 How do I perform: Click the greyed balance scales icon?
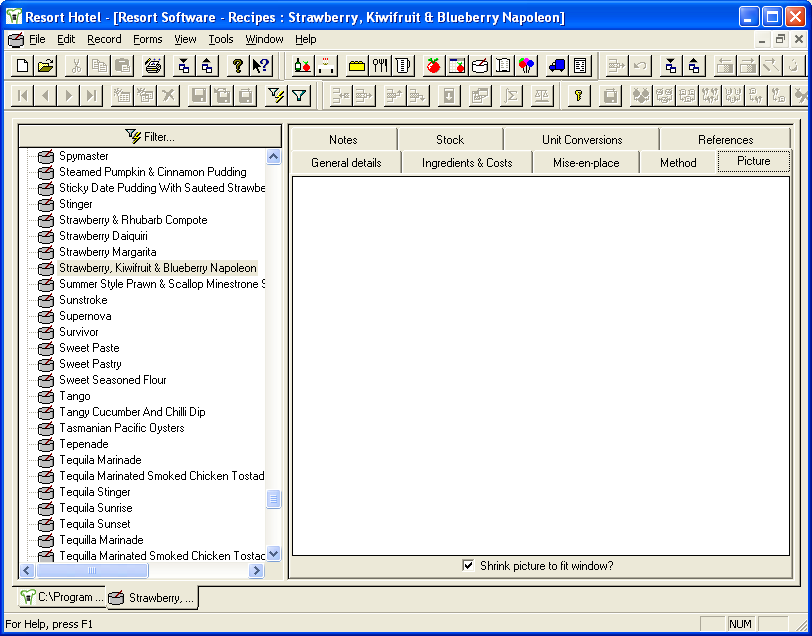[542, 96]
